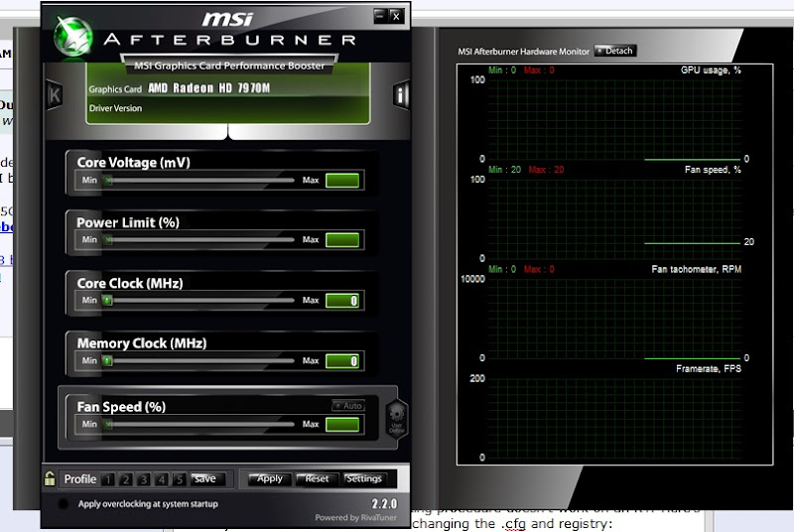Click the GPU usage graph

(x=614, y=119)
